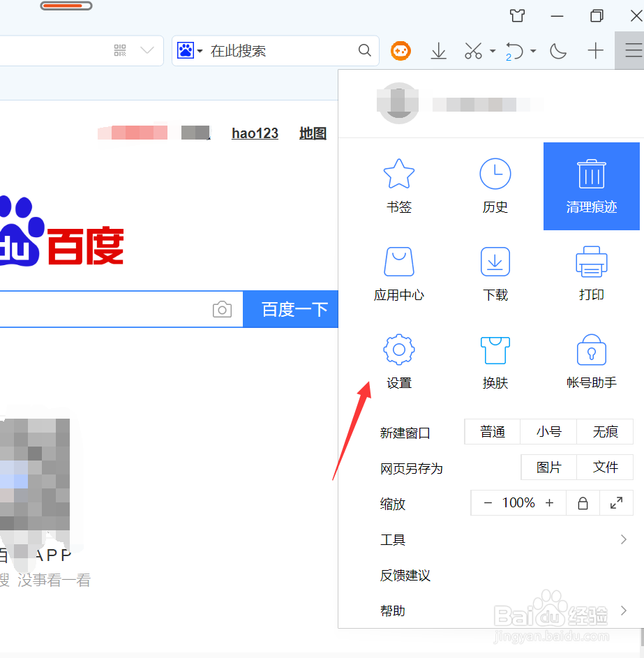This screenshot has width=644, height=658.
Task: Open the 帐号助手 account assistant
Action: point(591,360)
